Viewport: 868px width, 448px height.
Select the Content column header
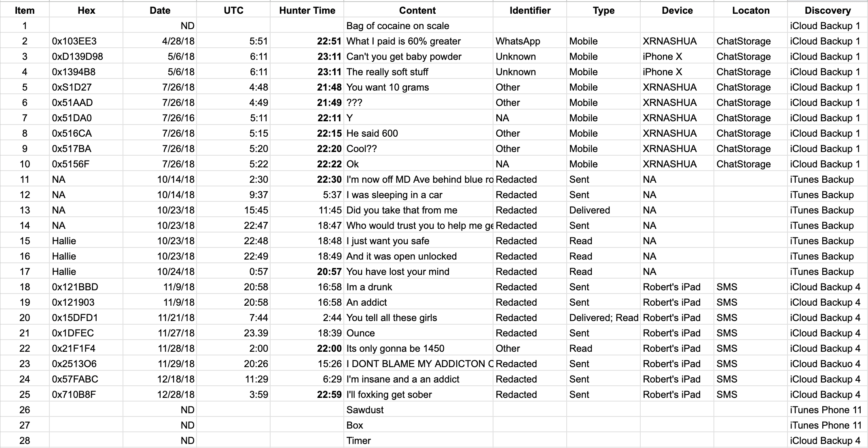[x=417, y=11]
